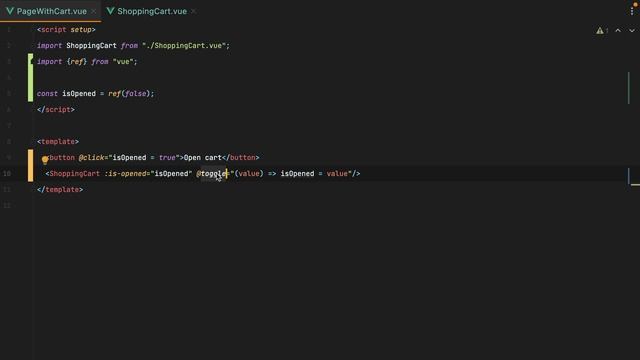Close the PageWithCart.vue tab
640x360 pixels.
(x=93, y=11)
